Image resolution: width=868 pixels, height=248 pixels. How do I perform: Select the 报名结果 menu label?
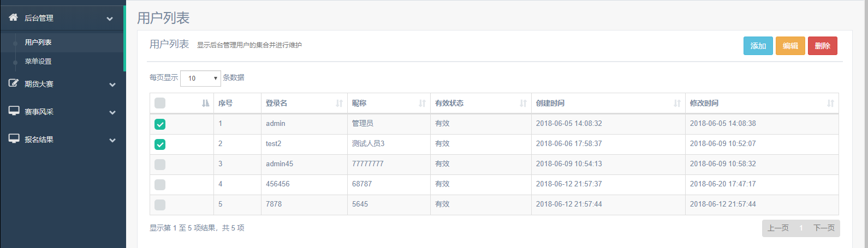coord(39,140)
